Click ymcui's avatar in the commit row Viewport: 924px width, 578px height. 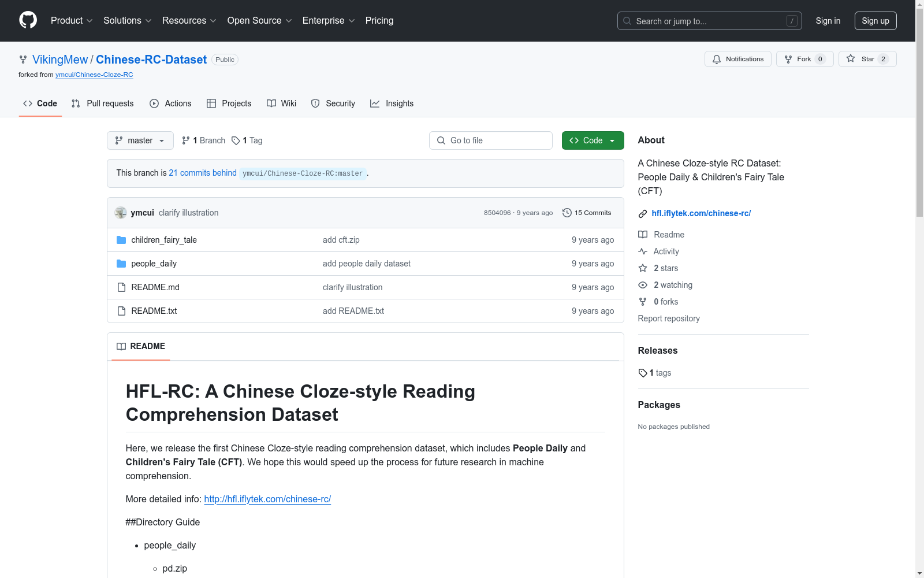pyautogui.click(x=121, y=213)
